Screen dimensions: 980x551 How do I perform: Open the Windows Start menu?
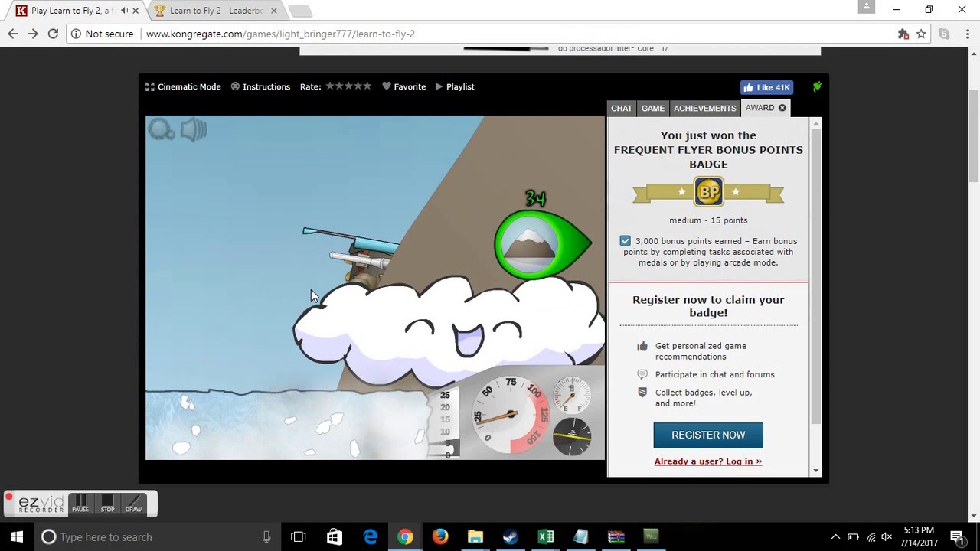point(17,536)
